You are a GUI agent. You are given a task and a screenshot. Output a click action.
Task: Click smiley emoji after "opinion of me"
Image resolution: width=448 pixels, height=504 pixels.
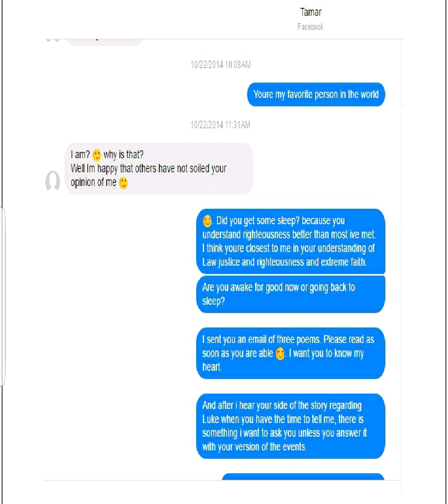tap(123, 183)
